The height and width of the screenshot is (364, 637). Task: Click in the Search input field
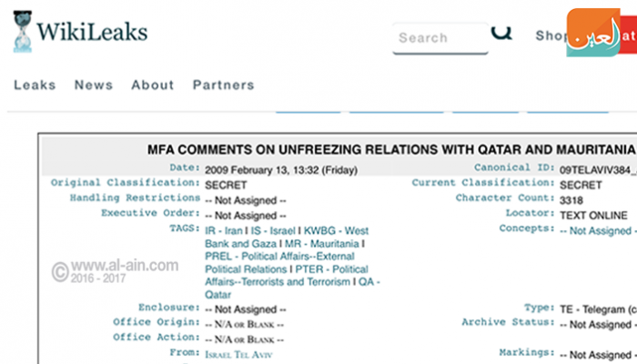[x=439, y=38]
